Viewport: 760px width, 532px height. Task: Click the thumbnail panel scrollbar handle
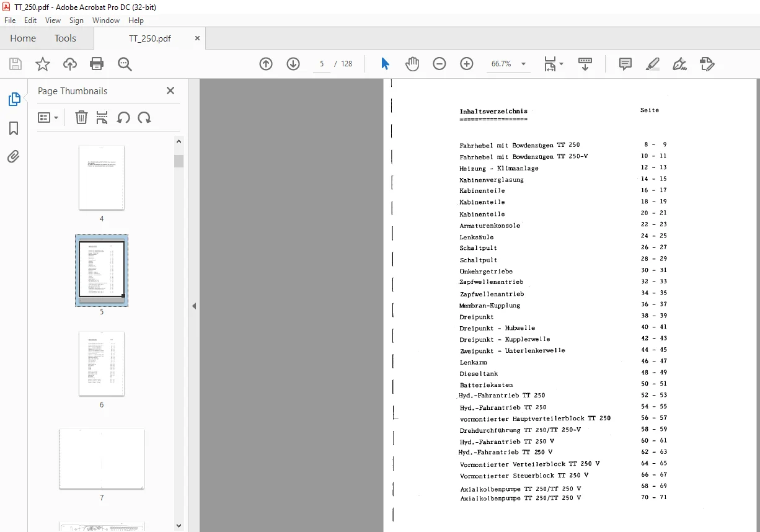pos(179,161)
